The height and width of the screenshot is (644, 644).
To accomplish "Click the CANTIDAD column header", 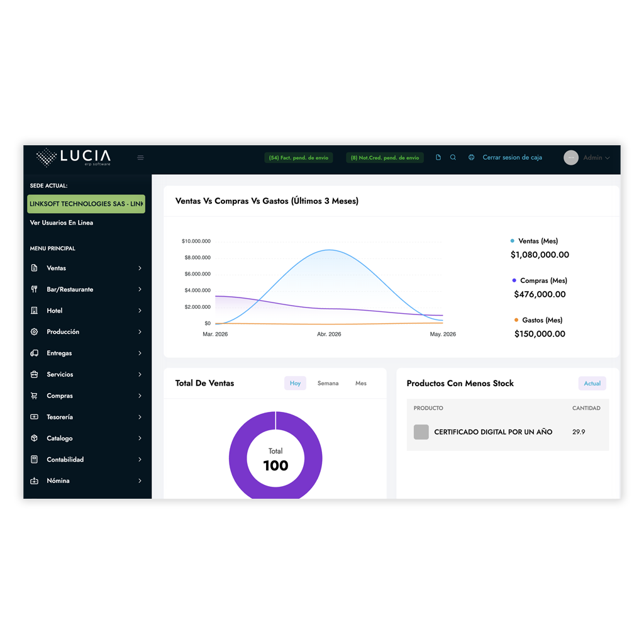I will click(x=586, y=408).
